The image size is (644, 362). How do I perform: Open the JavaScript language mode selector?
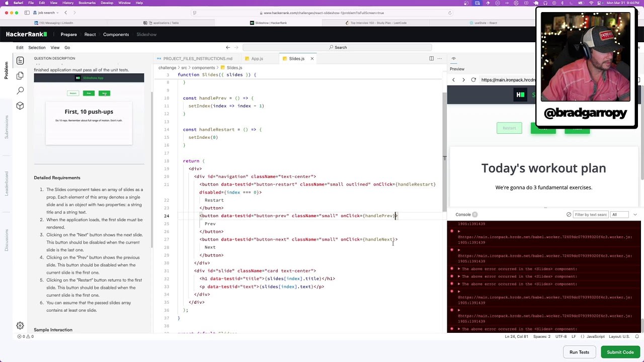coord(595,336)
